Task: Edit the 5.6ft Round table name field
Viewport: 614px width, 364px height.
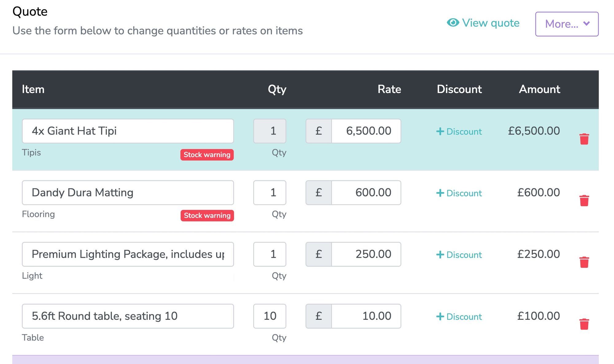Action: [128, 316]
